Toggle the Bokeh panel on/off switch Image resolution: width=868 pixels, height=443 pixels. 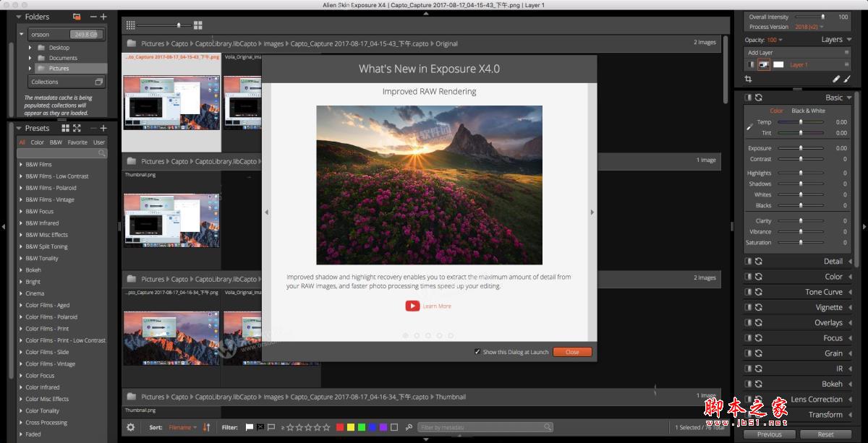click(749, 384)
